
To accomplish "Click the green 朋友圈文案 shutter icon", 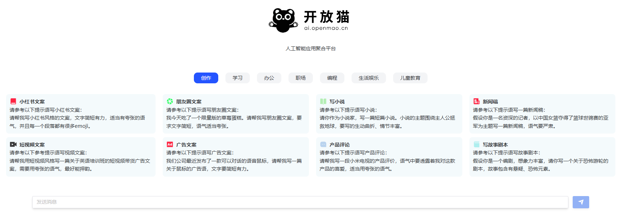I will click(170, 102).
